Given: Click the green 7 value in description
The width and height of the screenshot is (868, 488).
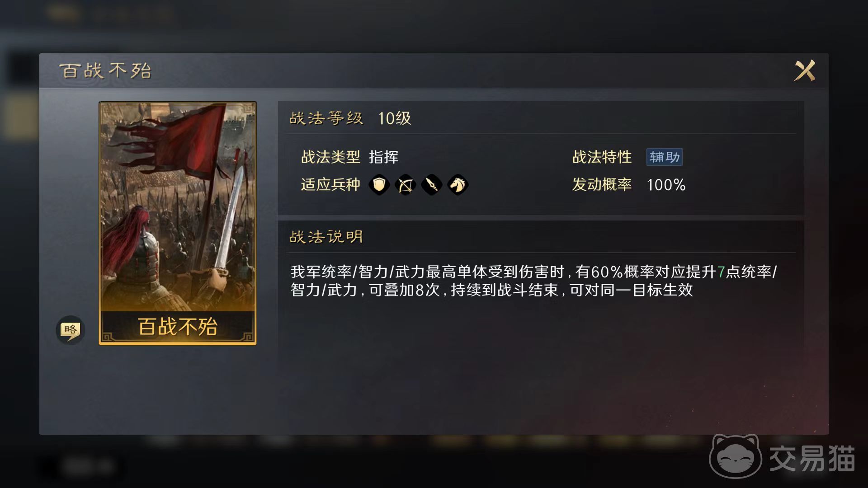Looking at the screenshot, I should [x=721, y=272].
